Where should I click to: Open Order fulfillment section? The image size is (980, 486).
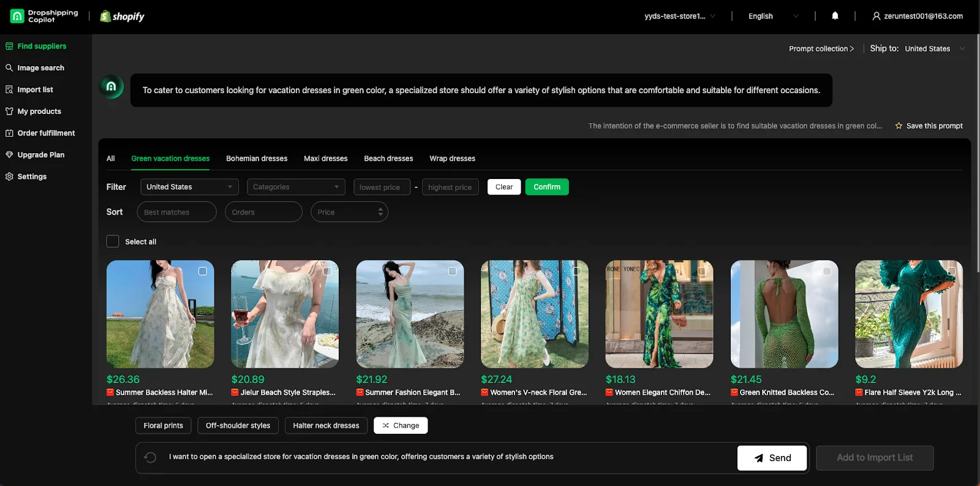click(46, 133)
